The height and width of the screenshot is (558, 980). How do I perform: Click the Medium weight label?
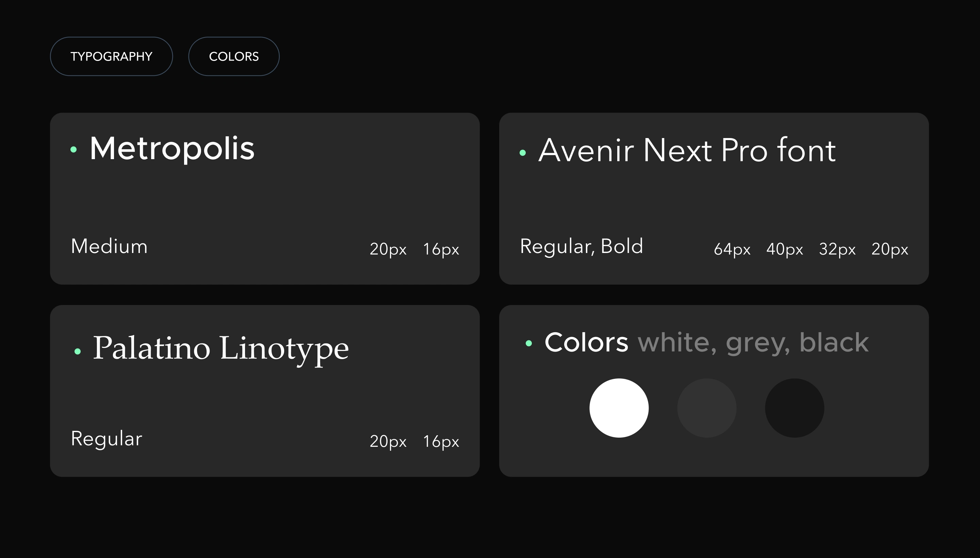point(109,246)
